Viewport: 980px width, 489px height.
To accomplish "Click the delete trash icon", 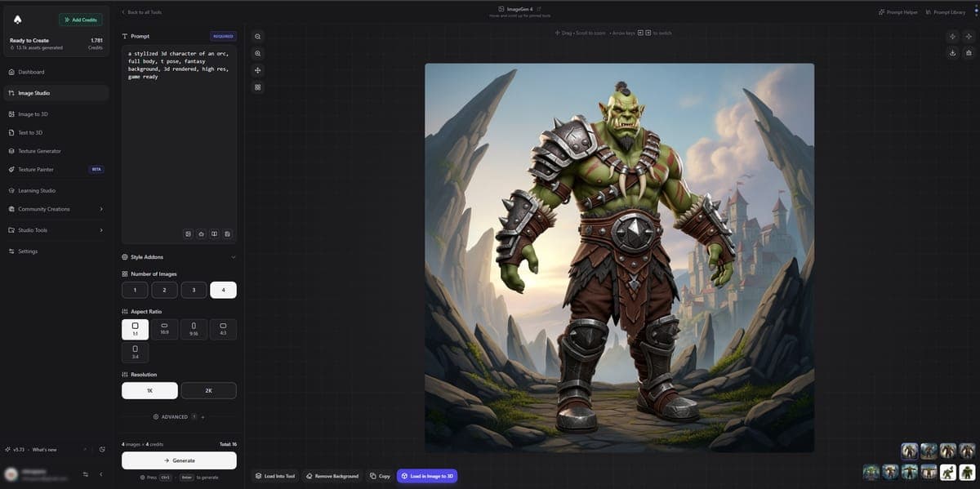I will tap(969, 53).
